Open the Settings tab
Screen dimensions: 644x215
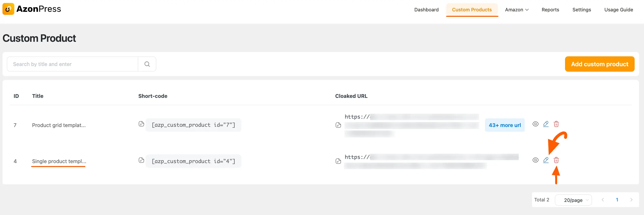(582, 10)
